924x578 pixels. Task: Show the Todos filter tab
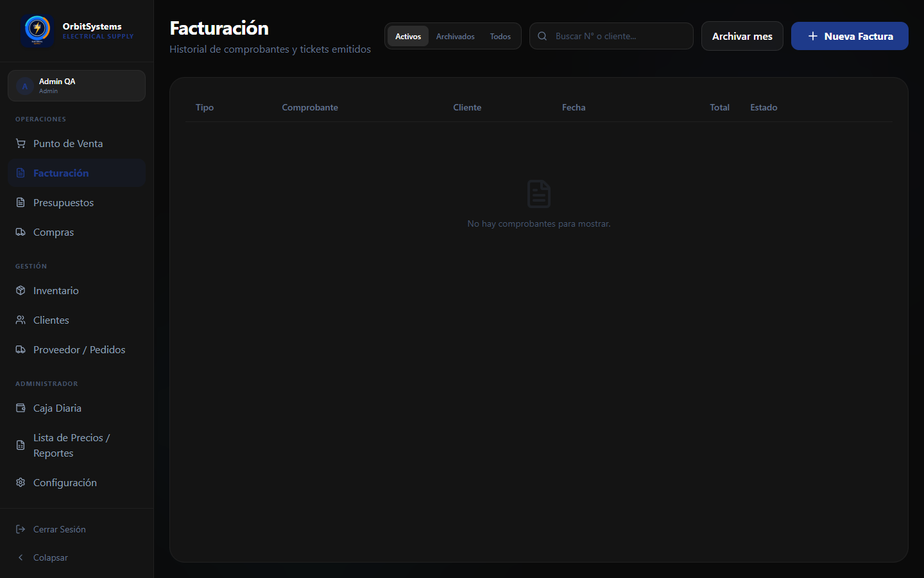pos(501,37)
